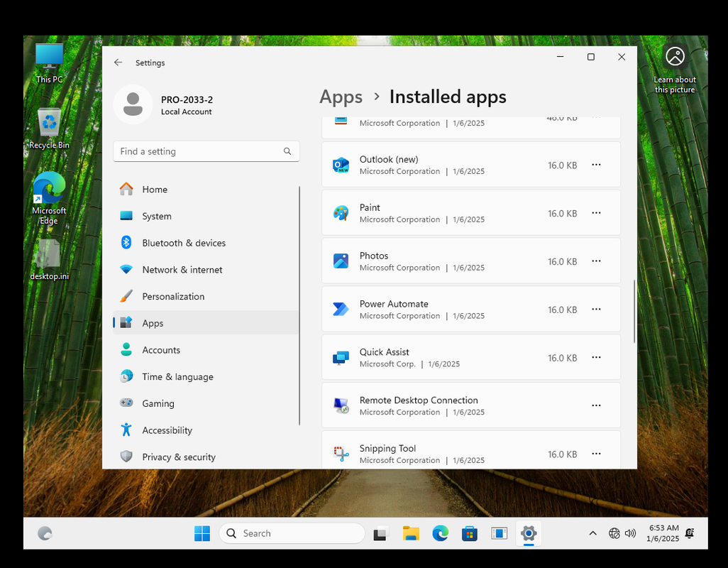Click the search magnifier in Find a setting

287,151
